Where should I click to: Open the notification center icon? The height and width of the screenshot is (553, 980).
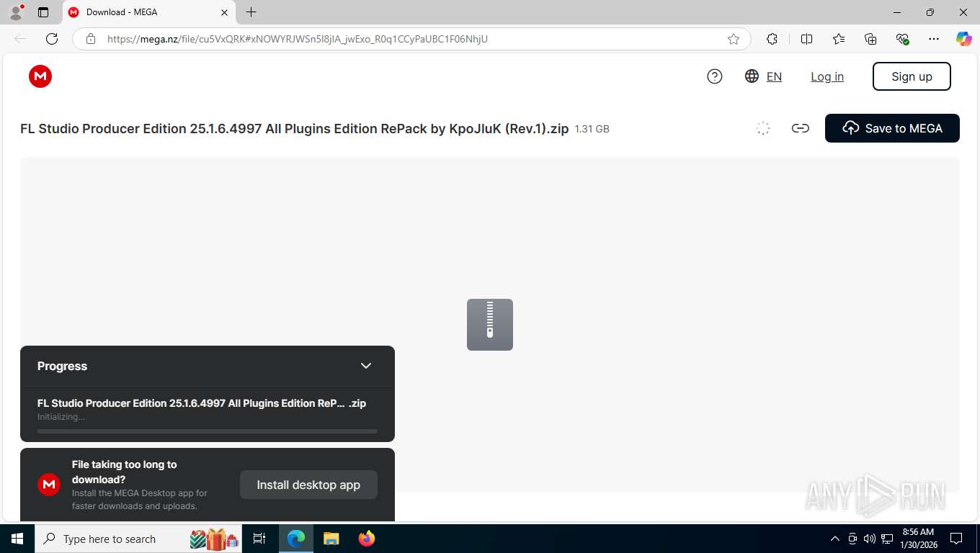[x=956, y=539]
